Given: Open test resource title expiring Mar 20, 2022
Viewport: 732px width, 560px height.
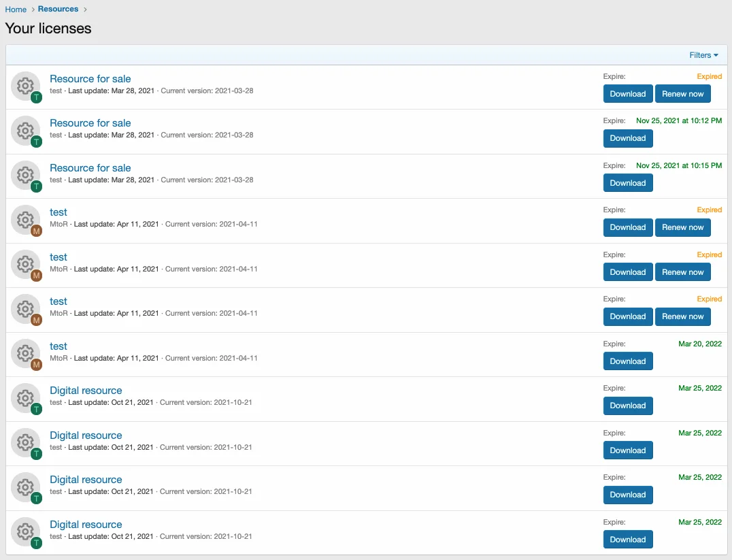Looking at the screenshot, I should (x=59, y=346).
